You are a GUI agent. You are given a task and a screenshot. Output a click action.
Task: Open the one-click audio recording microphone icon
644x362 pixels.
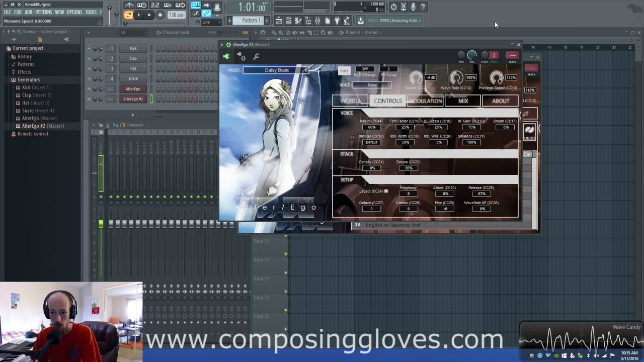point(413,7)
